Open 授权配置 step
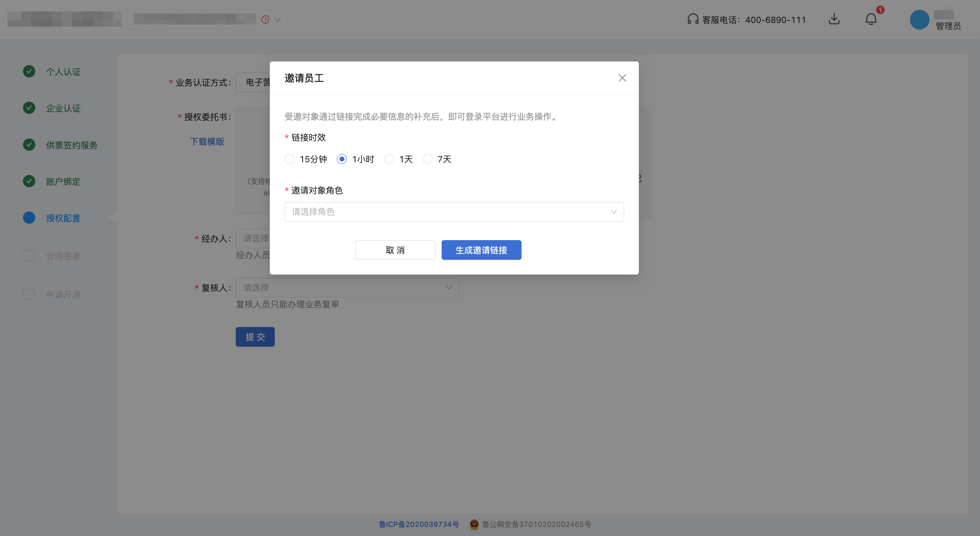The image size is (980, 536). pyautogui.click(x=63, y=218)
